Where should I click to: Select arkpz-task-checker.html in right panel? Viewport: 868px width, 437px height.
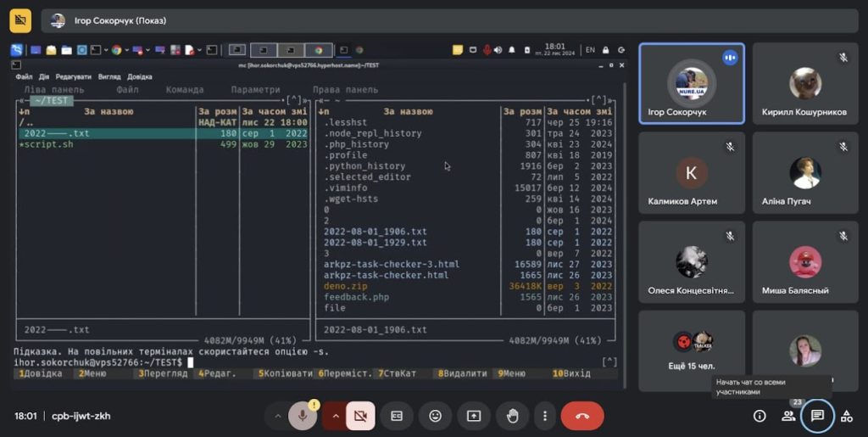coord(386,275)
